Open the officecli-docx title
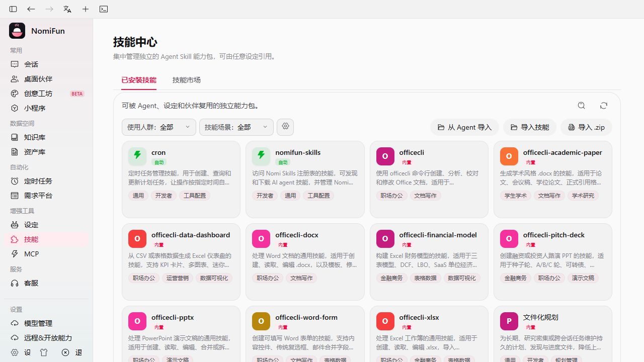The image size is (644, 362). (x=297, y=235)
